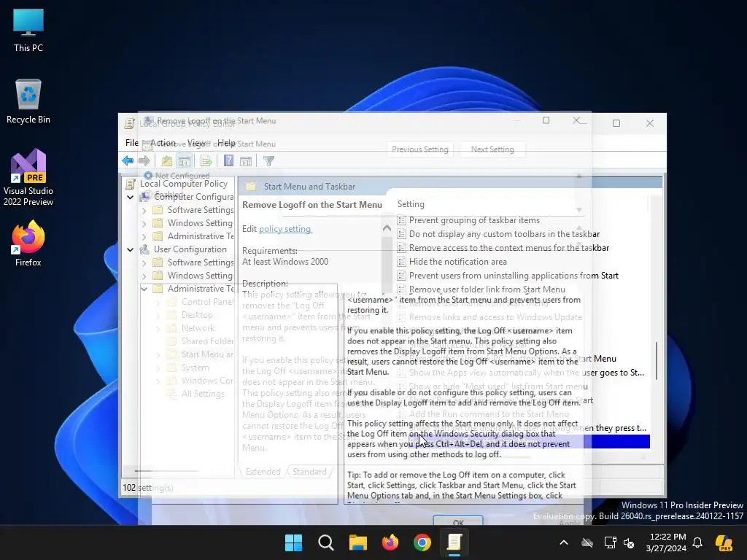747x560 pixels.
Task: Expand Administrative Templates under Computer Configuration
Action: point(144,236)
